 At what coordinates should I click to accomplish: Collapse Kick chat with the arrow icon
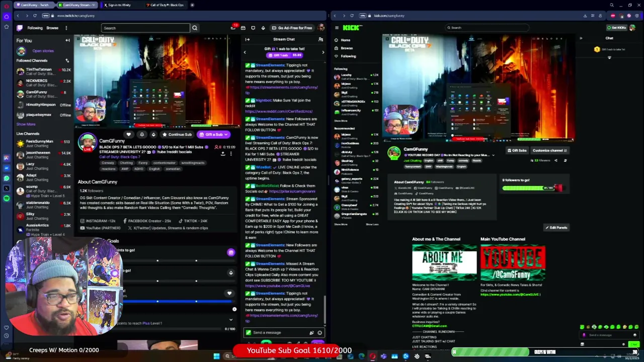[x=581, y=38]
